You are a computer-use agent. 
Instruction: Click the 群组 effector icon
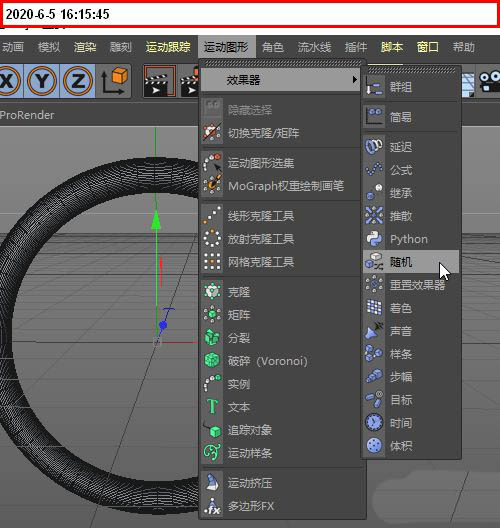click(374, 87)
